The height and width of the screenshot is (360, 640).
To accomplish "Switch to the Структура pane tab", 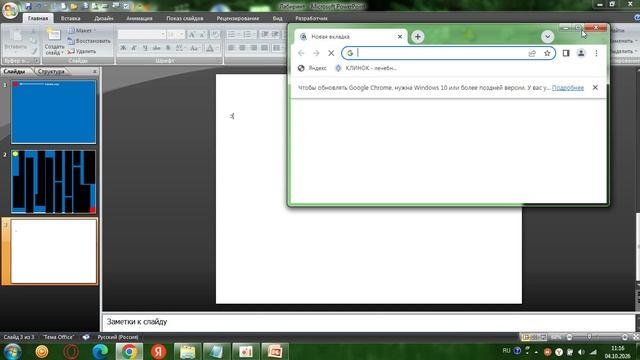I will [x=51, y=71].
